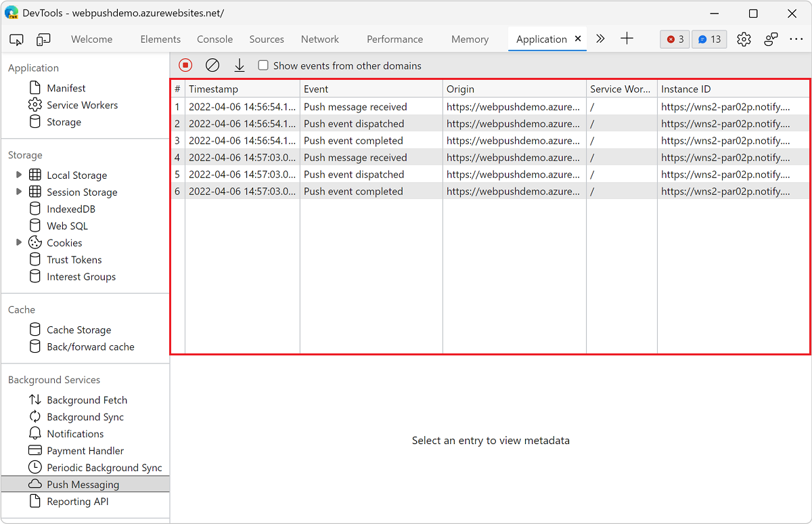Switch to the Network tab
This screenshot has width=812, height=524.
pyautogui.click(x=319, y=39)
